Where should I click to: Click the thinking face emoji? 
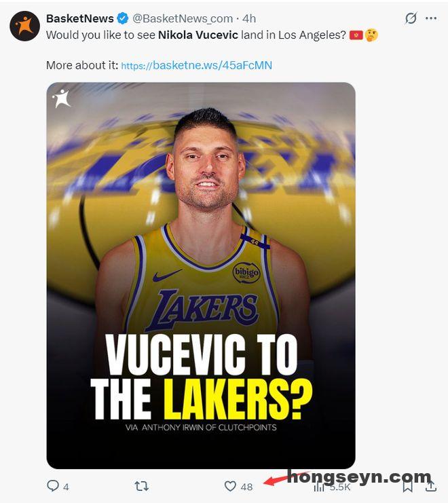[371, 35]
